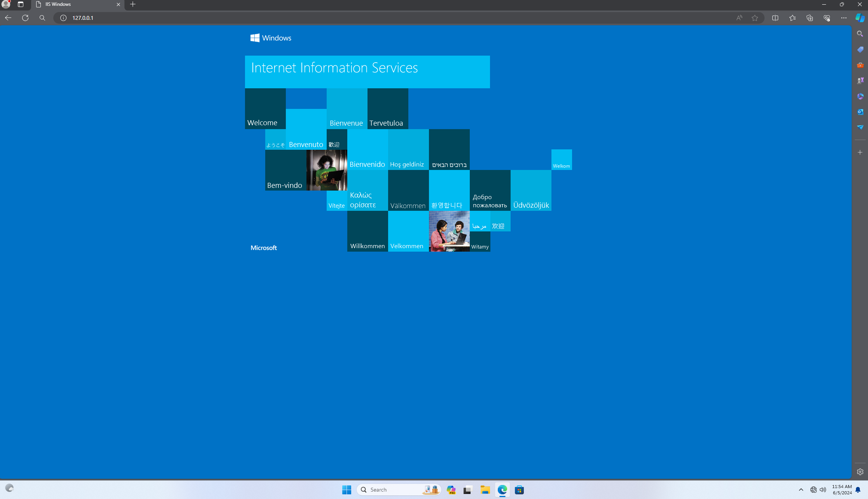Show hidden tray icons chevron
The height and width of the screenshot is (499, 868).
coord(801,490)
